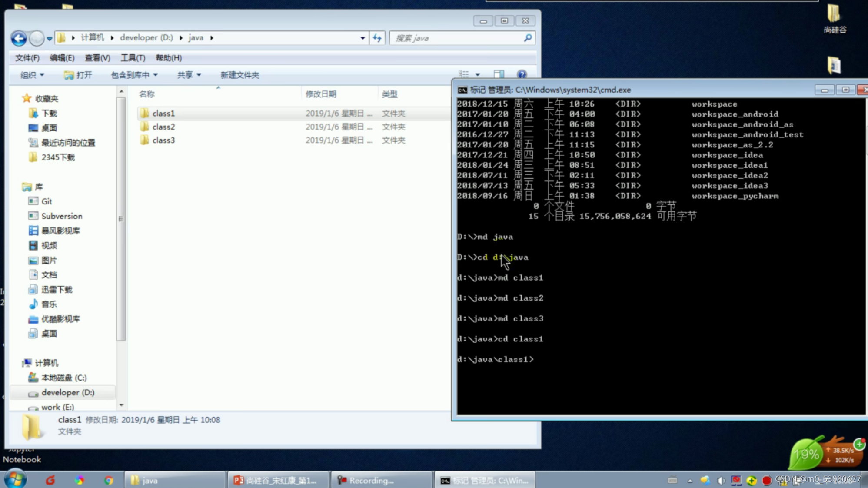The image size is (868, 488).
Task: Expand the view options dropdown arrow
Action: point(477,74)
